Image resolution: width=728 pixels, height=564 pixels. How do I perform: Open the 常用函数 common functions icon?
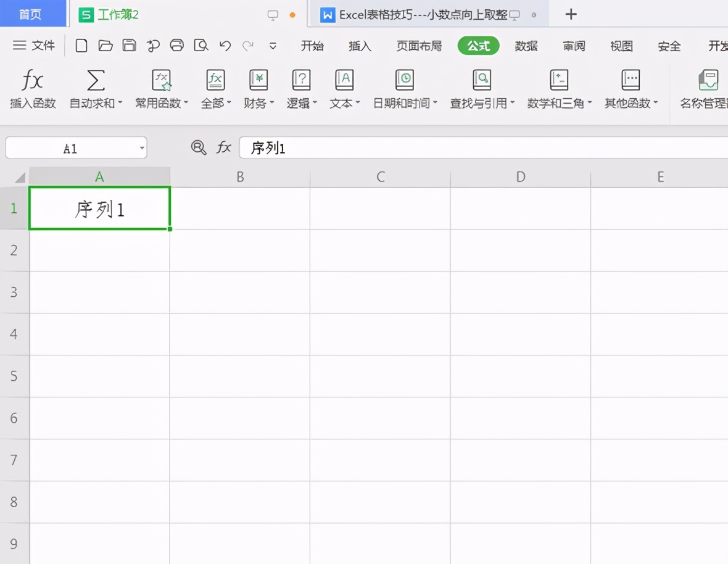(x=162, y=80)
